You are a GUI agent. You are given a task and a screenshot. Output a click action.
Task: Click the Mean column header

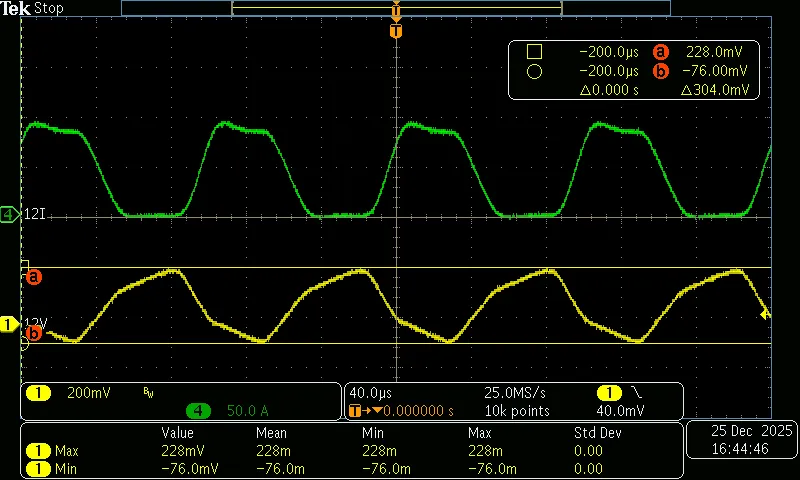tap(271, 433)
